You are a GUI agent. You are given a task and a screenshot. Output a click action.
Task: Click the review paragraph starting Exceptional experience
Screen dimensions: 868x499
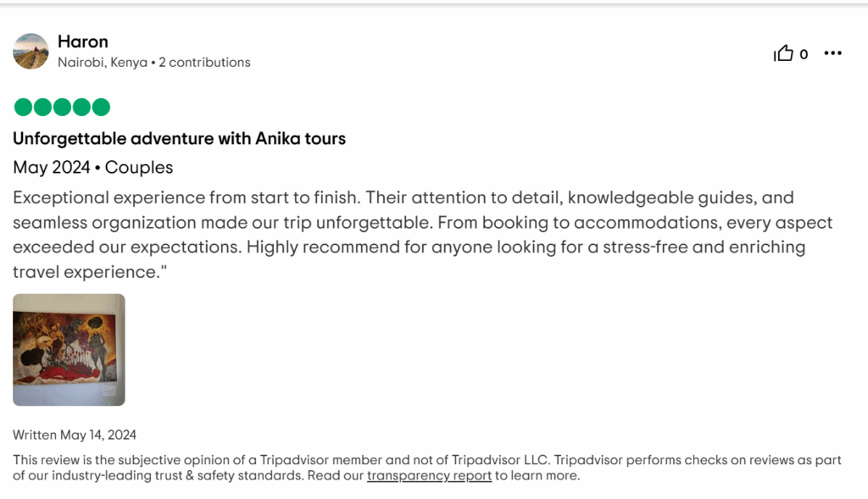422,235
